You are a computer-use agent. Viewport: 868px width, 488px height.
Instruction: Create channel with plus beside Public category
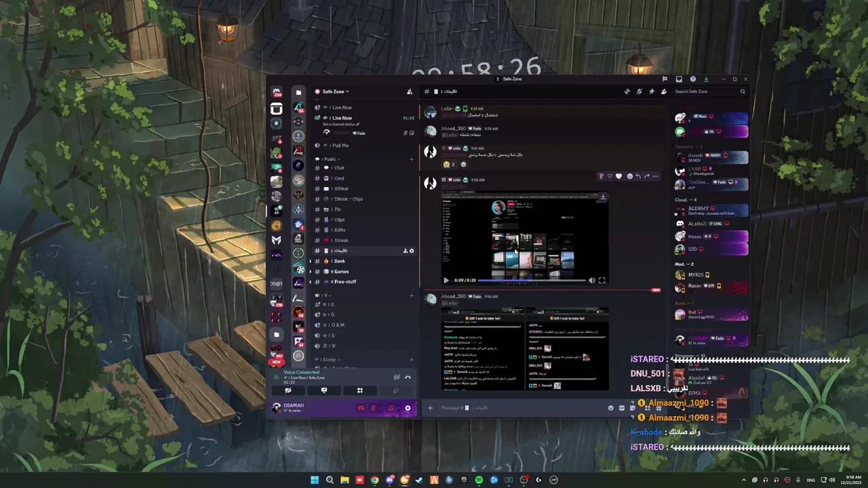pyautogui.click(x=412, y=159)
